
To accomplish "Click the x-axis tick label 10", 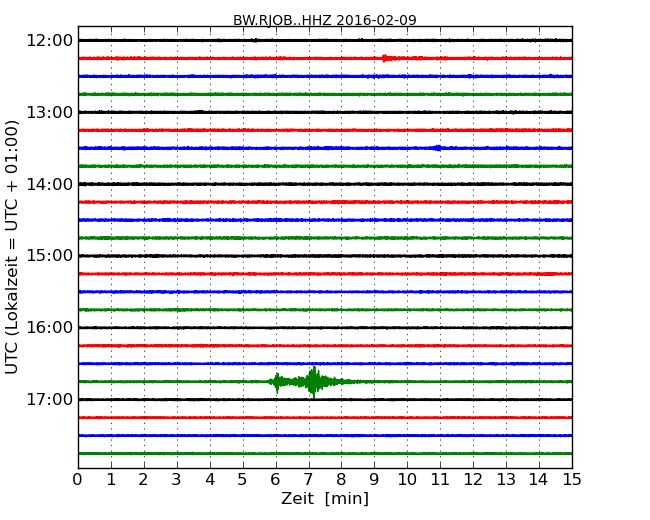I will 407,480.
